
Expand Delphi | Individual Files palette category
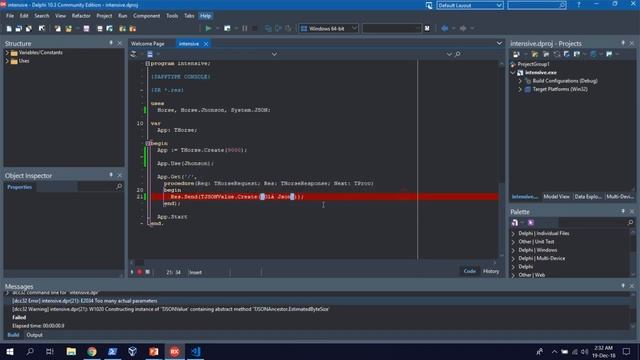point(513,233)
